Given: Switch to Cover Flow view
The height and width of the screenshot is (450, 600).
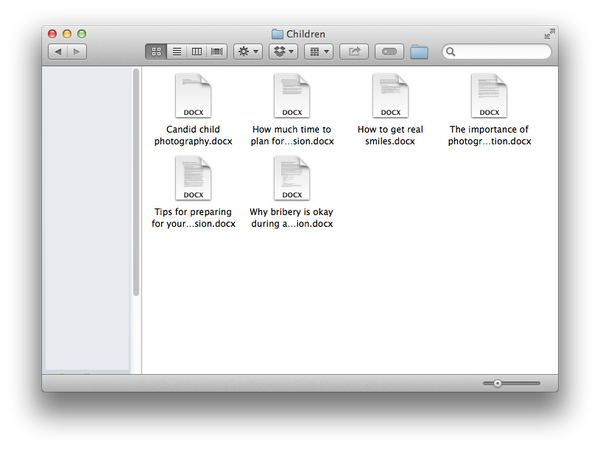Looking at the screenshot, I should (217, 51).
